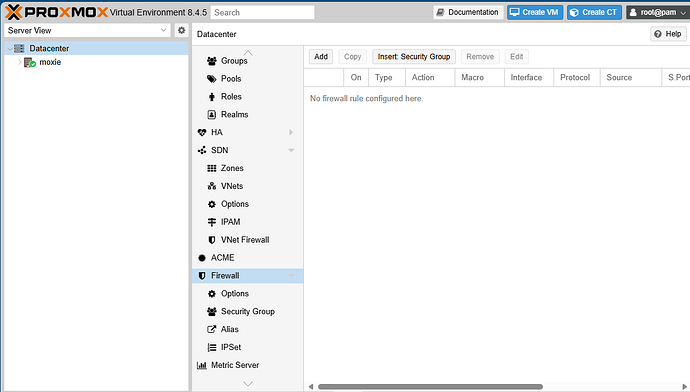Collapse the SDN submenu arrow
Screen dimensions: 690x392
291,150
